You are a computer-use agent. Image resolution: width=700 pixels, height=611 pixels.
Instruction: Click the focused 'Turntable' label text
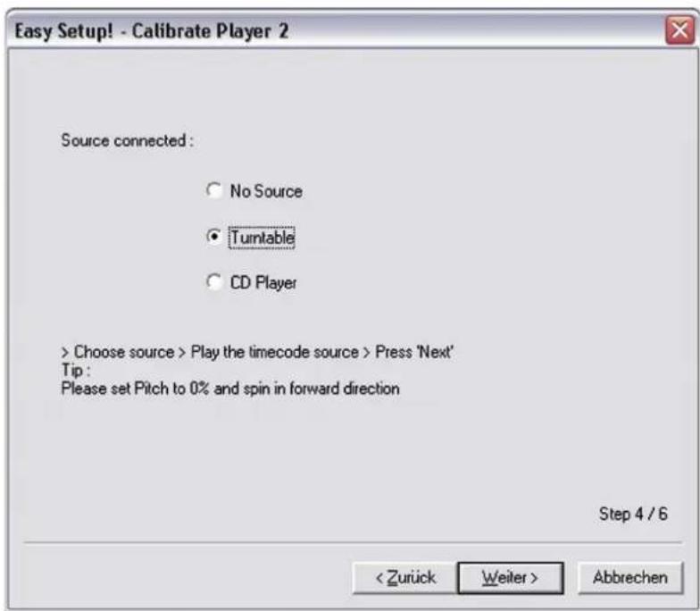tap(262, 238)
